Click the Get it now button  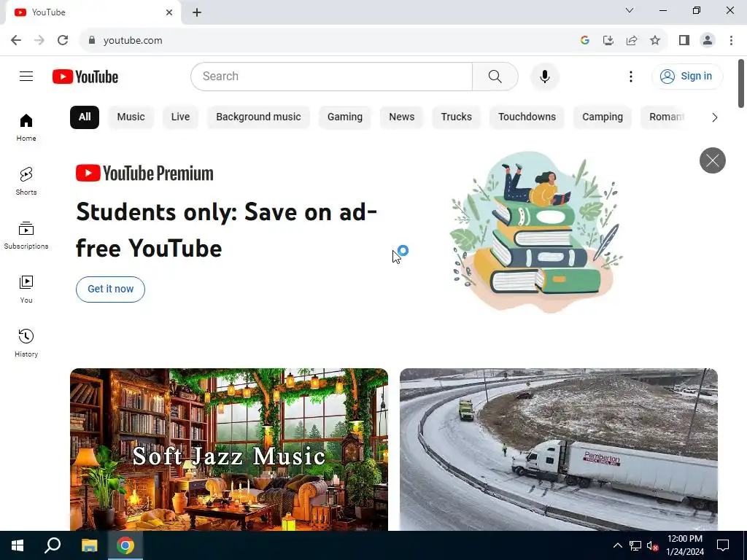point(111,289)
